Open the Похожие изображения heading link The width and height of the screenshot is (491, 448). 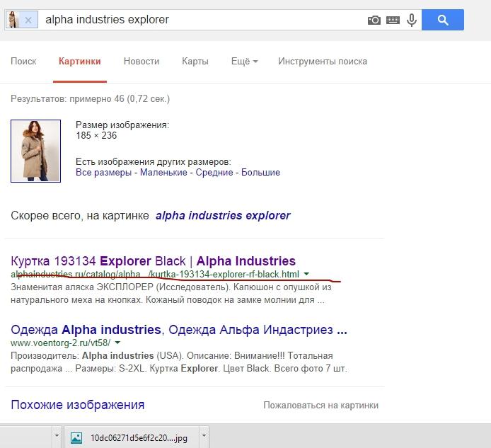78,405
